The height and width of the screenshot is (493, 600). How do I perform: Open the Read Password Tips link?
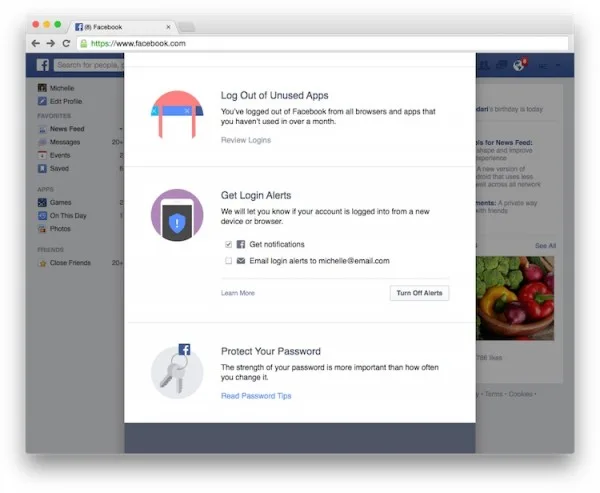coord(256,396)
